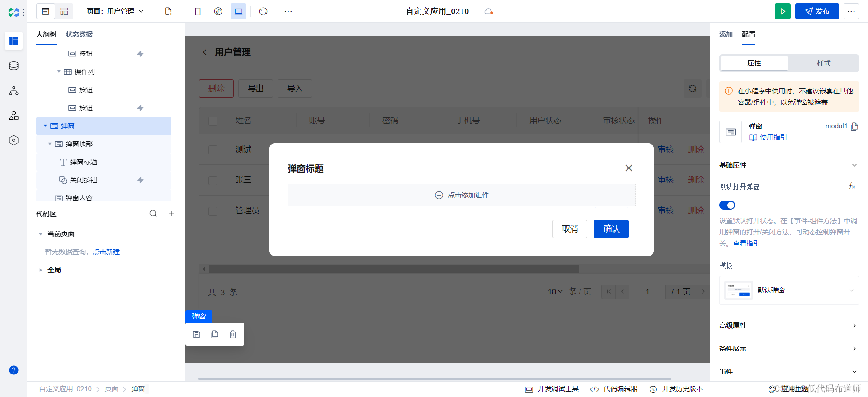868x397 pixels.
Task: Collapse the 弹窗 tree node
Action: click(45, 126)
